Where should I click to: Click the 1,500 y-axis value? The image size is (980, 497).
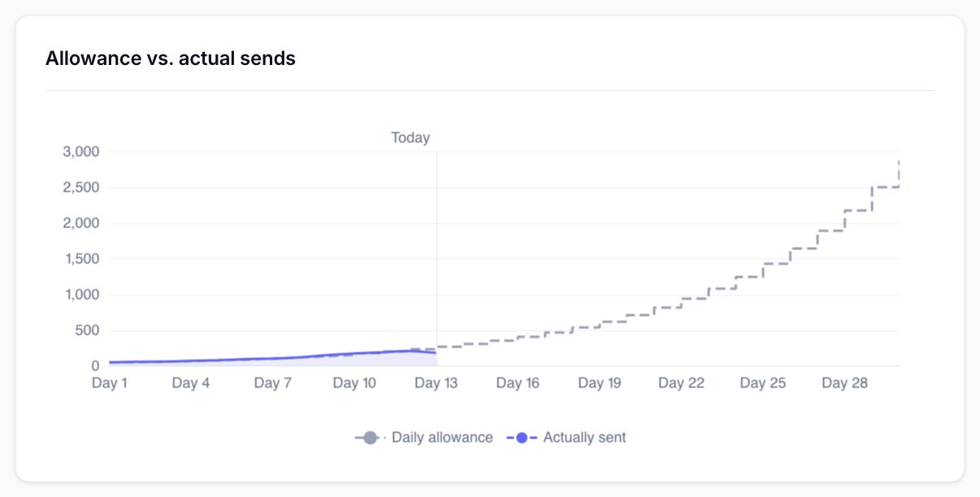tap(80, 259)
